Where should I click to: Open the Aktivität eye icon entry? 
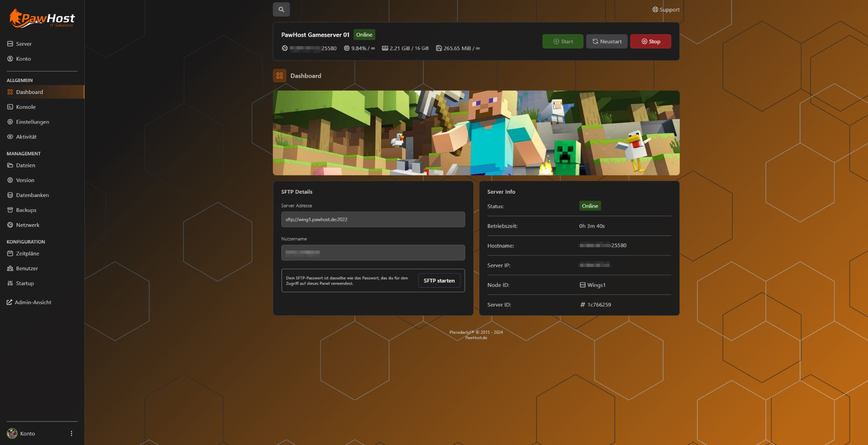coord(26,137)
